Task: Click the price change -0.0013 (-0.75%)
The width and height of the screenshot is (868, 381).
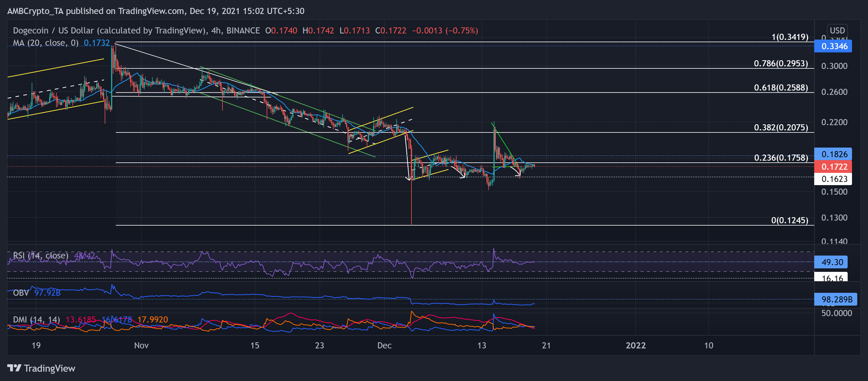Action: click(445, 31)
